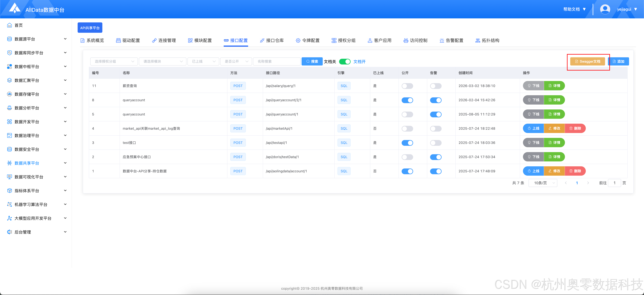Enable 公开 switch for 薪资查询 row

(x=407, y=86)
